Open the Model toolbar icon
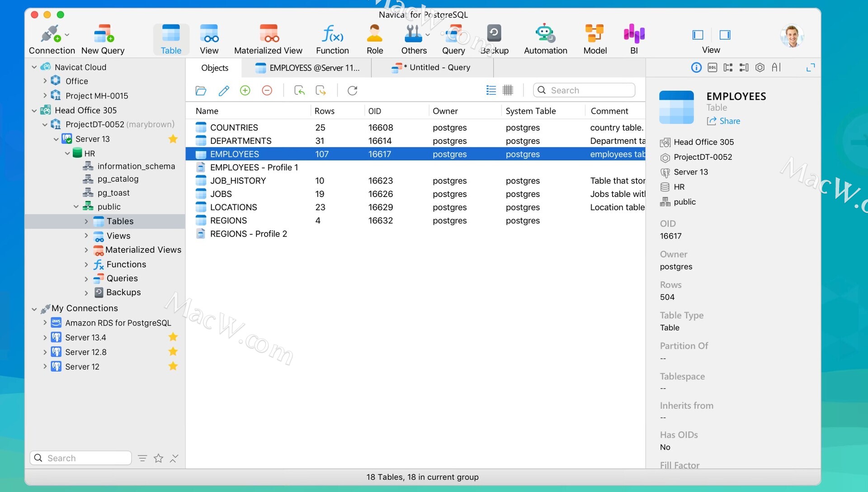The width and height of the screenshot is (868, 492). coord(595,40)
